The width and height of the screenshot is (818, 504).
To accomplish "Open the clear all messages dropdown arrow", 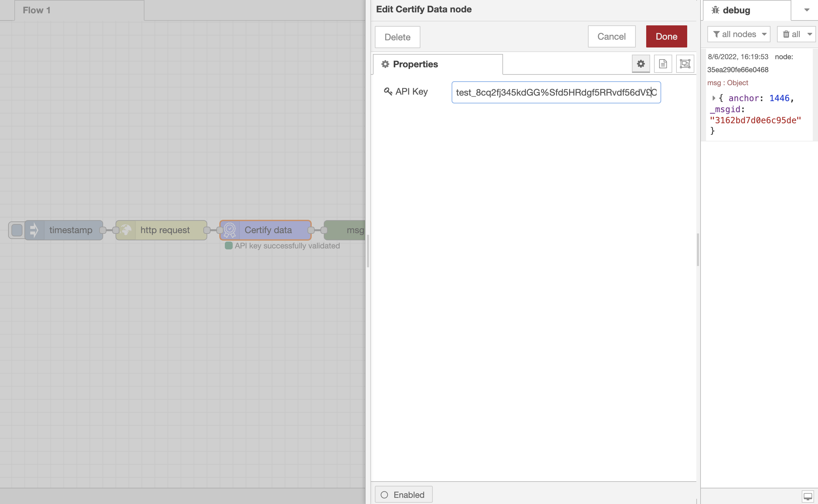I will [x=809, y=34].
